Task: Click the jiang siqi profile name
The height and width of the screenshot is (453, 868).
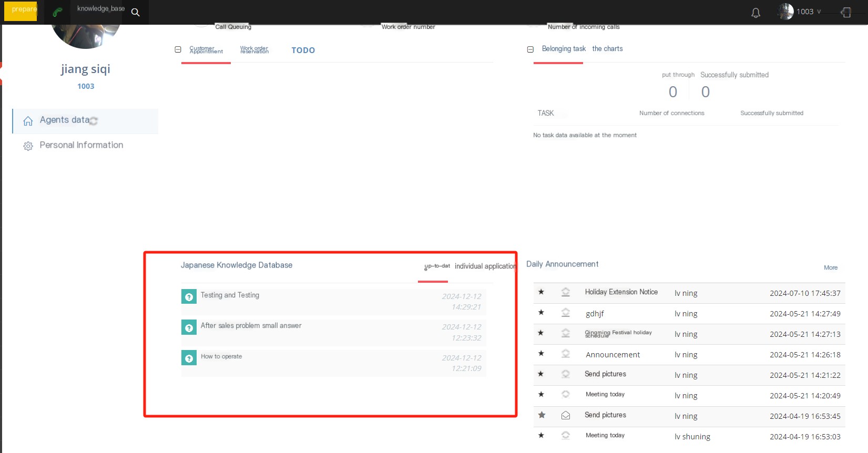Action: 85,69
